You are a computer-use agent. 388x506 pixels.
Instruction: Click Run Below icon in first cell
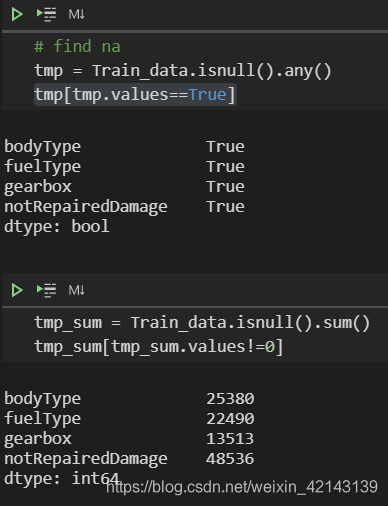[x=46, y=14]
